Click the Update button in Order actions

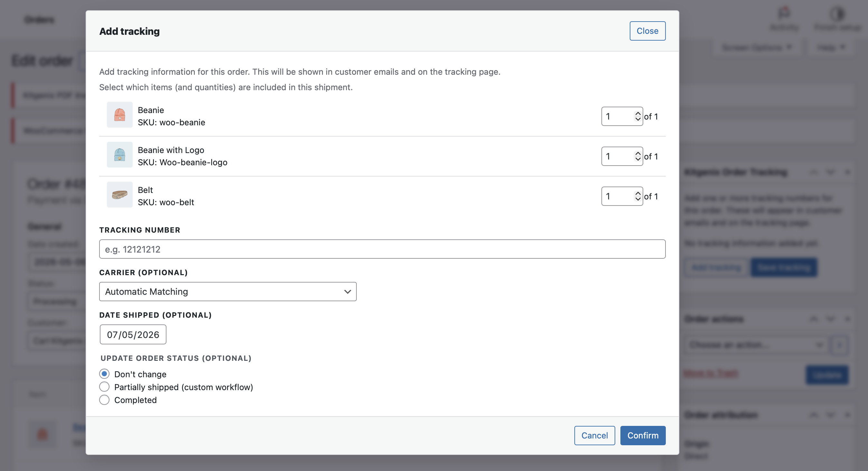click(x=827, y=375)
